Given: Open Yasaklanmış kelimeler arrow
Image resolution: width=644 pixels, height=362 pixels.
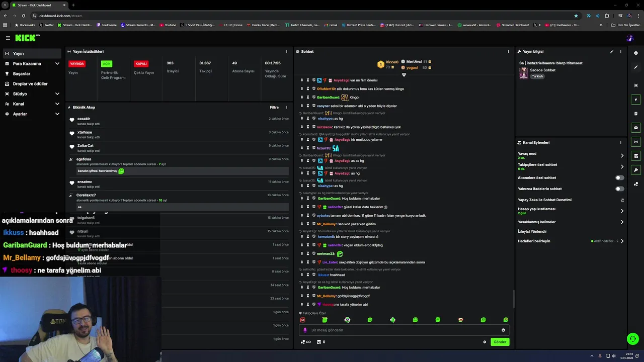Looking at the screenshot, I should pos(622,222).
